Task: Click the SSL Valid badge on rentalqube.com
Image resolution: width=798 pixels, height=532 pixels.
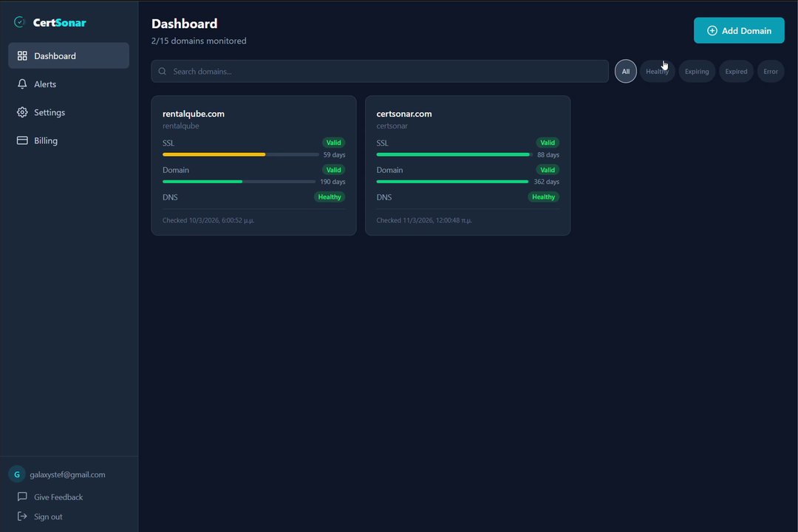Action: click(333, 143)
